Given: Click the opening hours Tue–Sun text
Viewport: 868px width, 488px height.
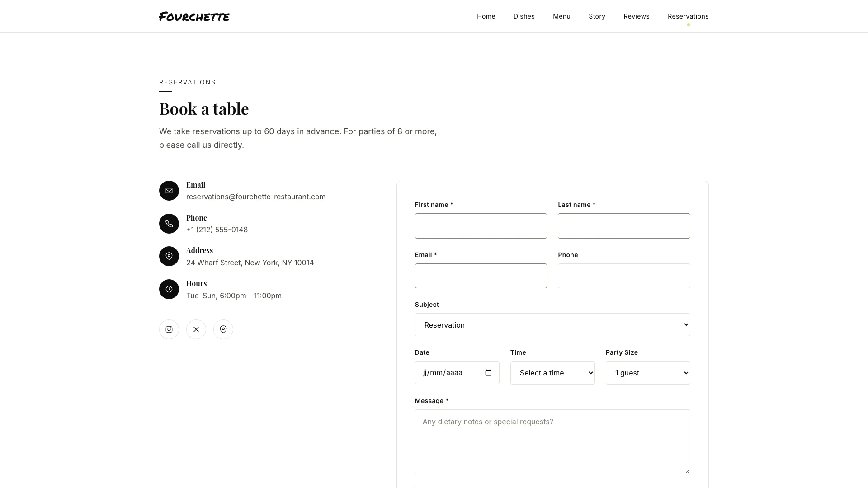Looking at the screenshot, I should [x=234, y=296].
